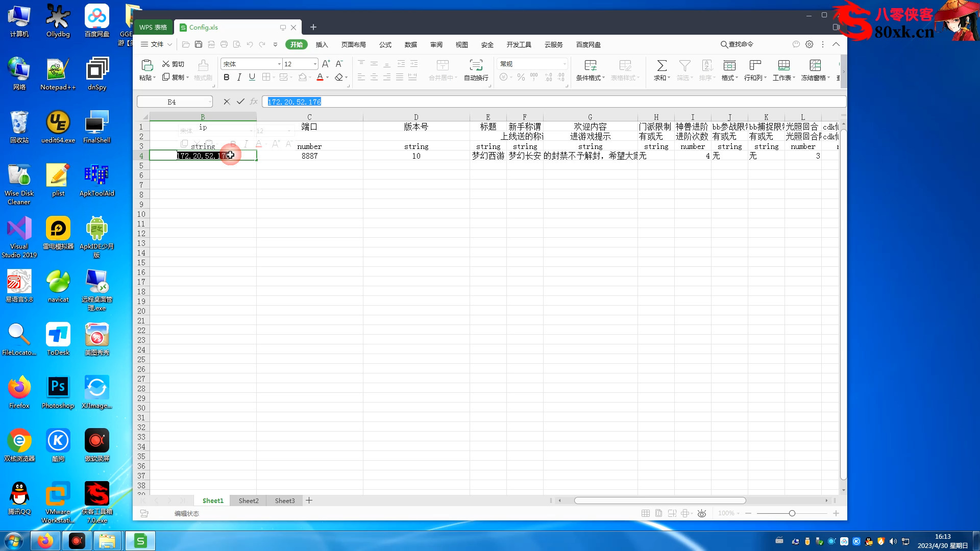Click the Print icon in quick toolbar
The image size is (980, 551).
tap(224, 44)
